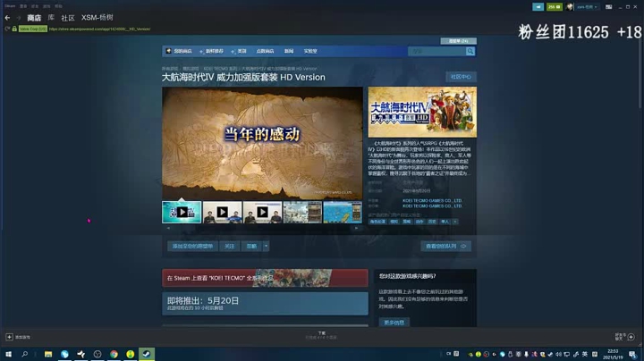Open the wishlist button above search

coord(458,41)
